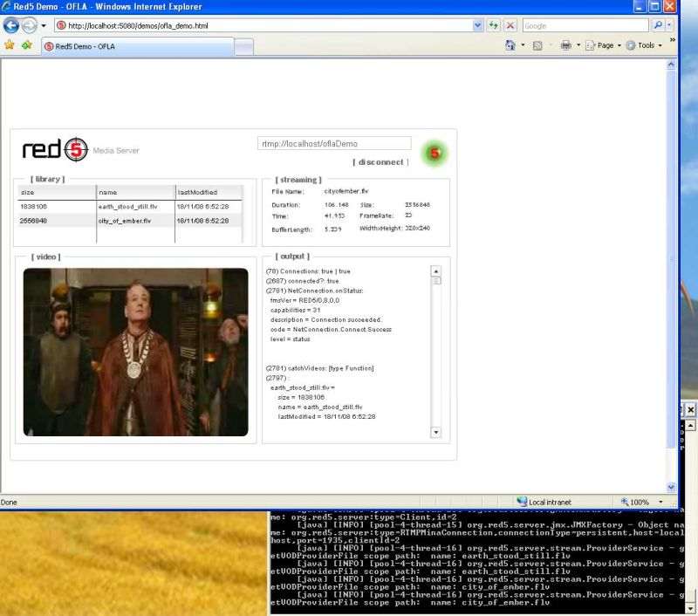Viewport: 698px width, 616px height.
Task: Click the output panel scrollbar thumb
Action: click(436, 281)
